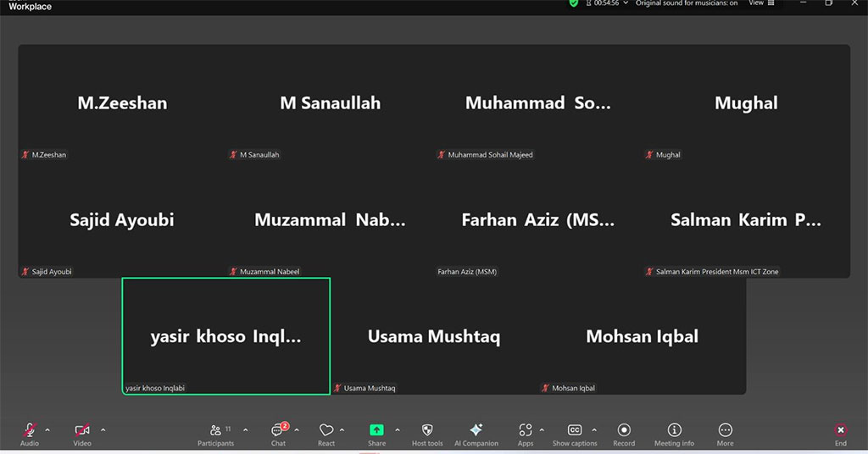Open the Participants panel
Image resolution: width=868 pixels, height=454 pixels.
pyautogui.click(x=216, y=432)
